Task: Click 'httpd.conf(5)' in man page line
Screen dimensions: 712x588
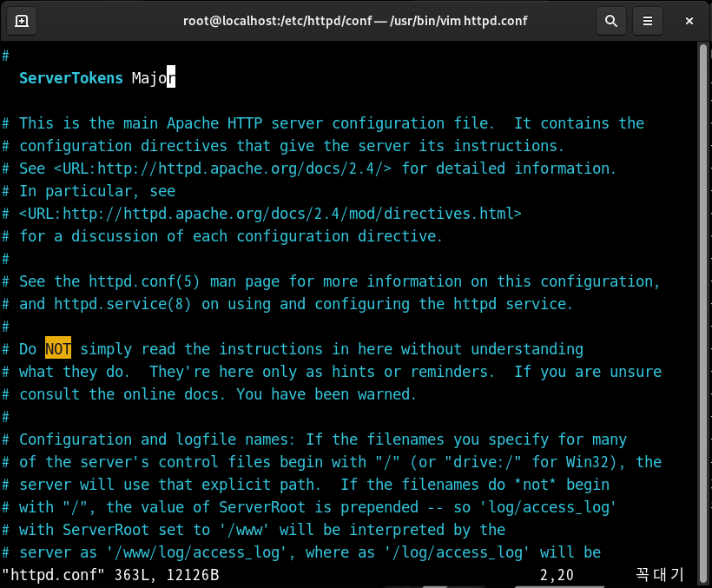Action: click(x=144, y=281)
